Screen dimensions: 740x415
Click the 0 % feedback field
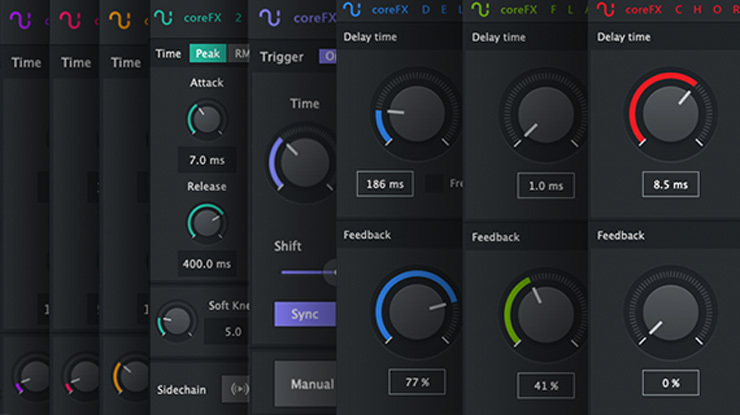[x=671, y=383]
